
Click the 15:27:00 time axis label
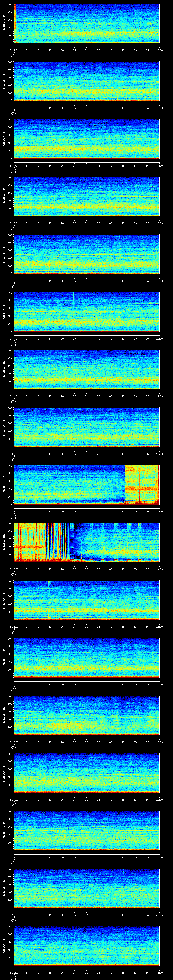(13, 800)
